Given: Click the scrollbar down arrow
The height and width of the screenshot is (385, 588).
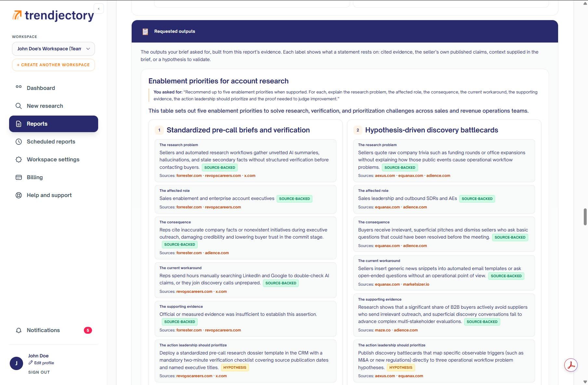Looking at the screenshot, I should 585,382.
